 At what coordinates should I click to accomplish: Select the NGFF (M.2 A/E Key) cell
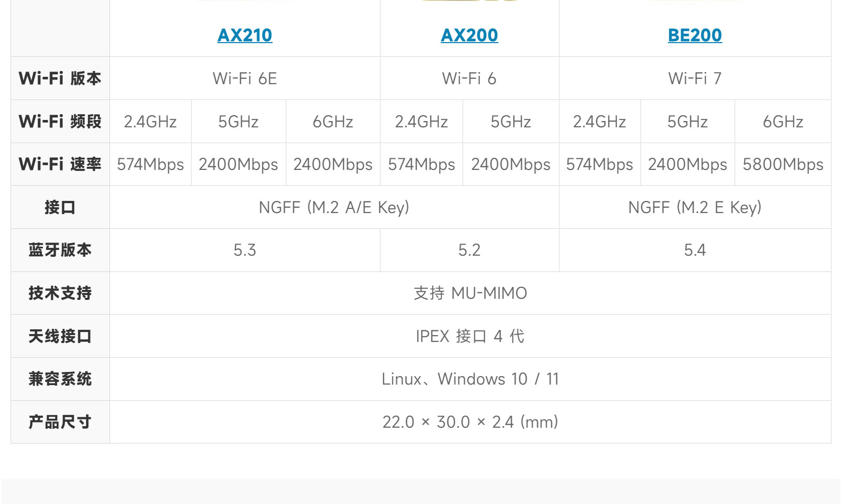pos(334,207)
